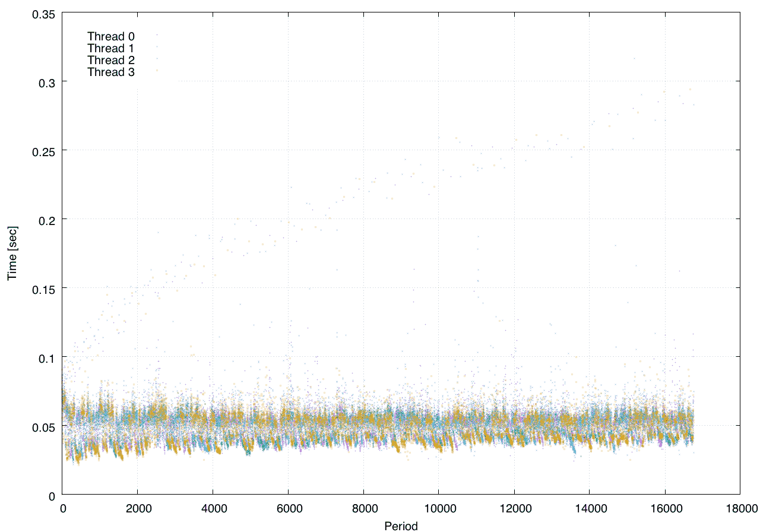Click the Time [sec] y-axis title
Screen dimensions: 760x532
[x=12, y=253]
